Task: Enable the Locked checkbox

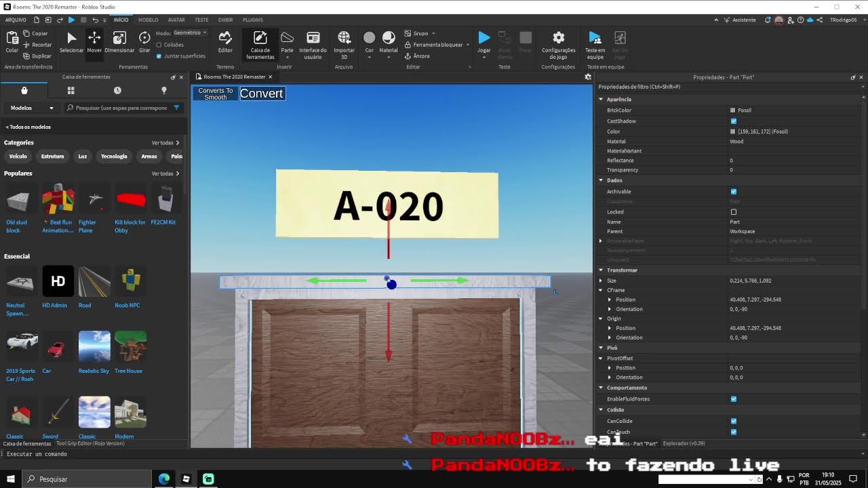Action: pos(733,212)
